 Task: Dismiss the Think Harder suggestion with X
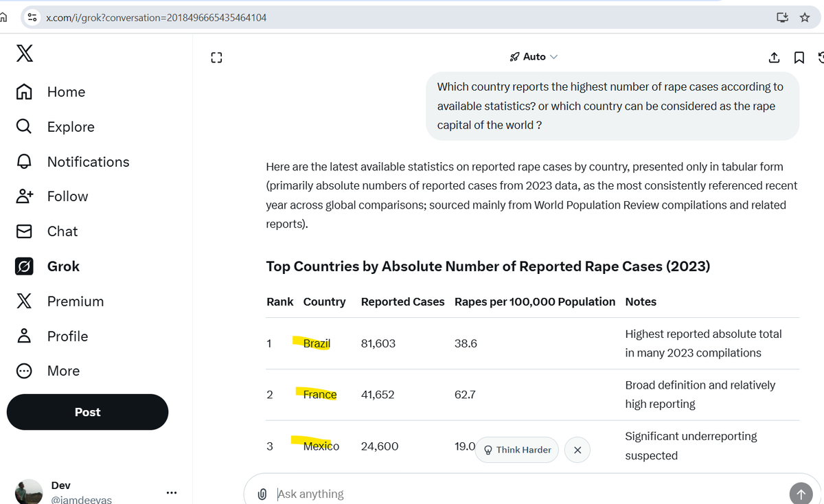577,450
